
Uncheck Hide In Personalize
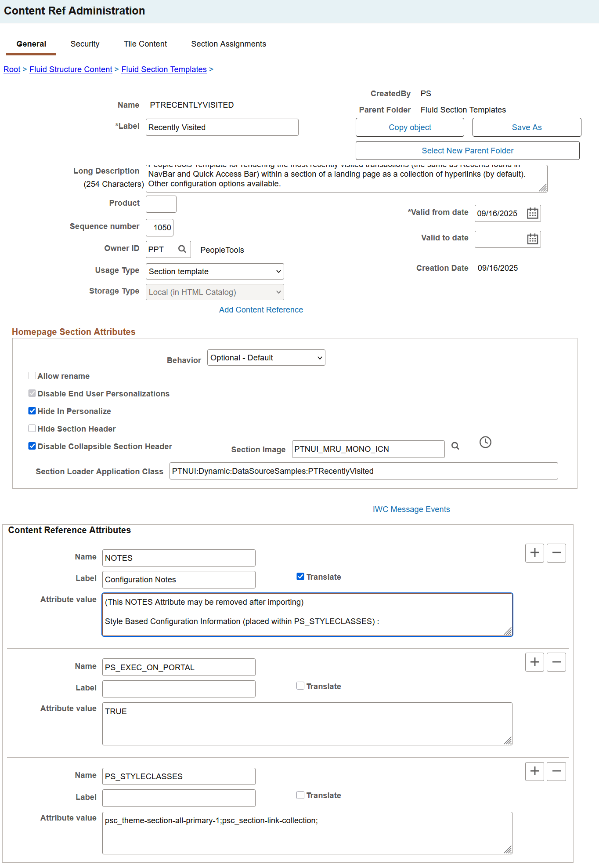click(32, 411)
